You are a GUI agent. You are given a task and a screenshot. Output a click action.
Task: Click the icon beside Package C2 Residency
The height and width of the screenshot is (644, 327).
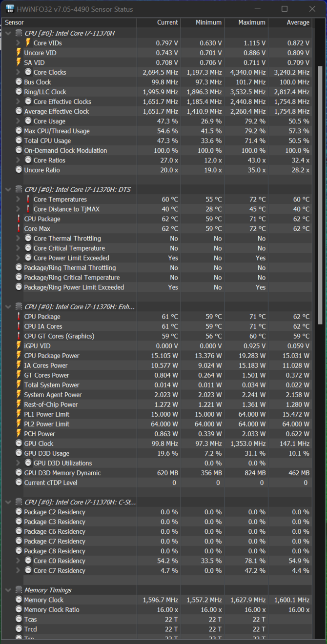tap(19, 512)
